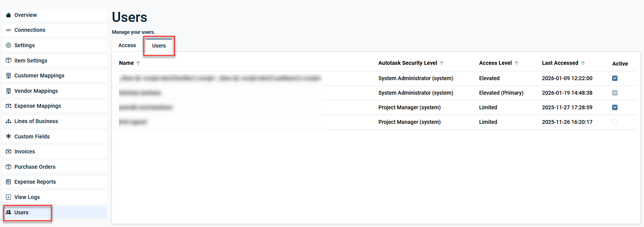The height and width of the screenshot is (227, 644).
Task: Sort by Autotask Security Level arrow
Action: pos(442,63)
